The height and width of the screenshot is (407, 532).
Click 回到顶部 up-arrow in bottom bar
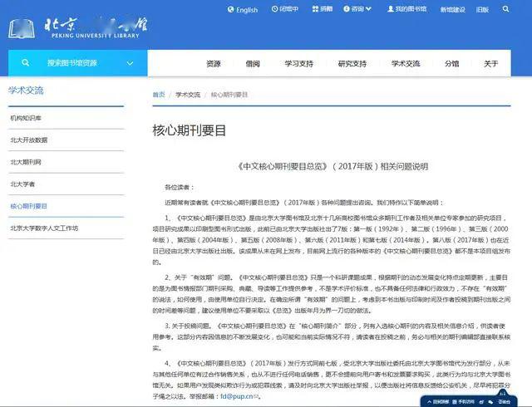click(429, 401)
